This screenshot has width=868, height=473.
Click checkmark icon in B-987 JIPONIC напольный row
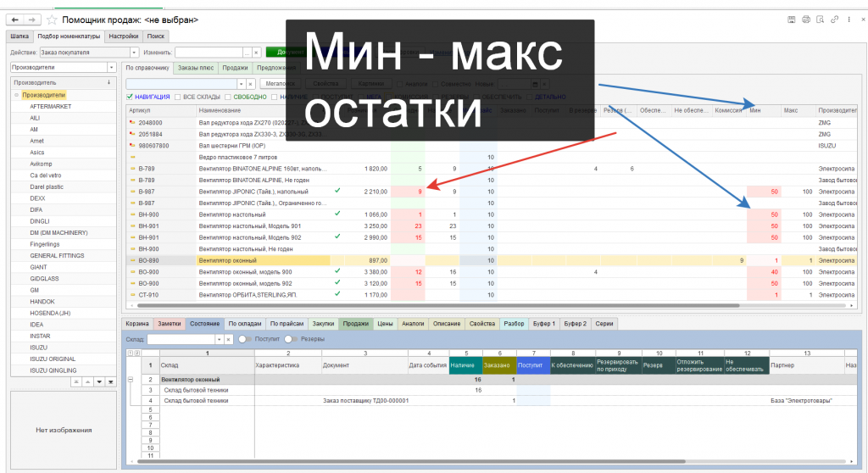pyautogui.click(x=337, y=191)
